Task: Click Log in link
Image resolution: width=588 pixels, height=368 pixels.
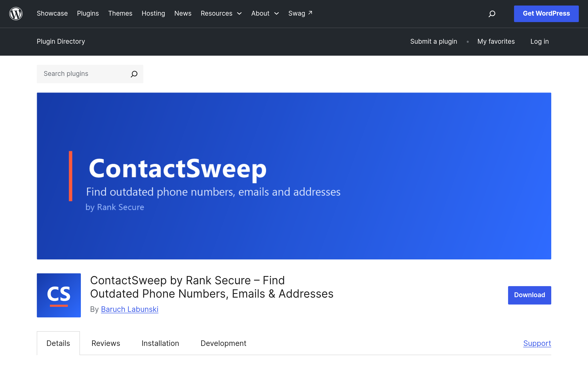Action: click(x=539, y=41)
